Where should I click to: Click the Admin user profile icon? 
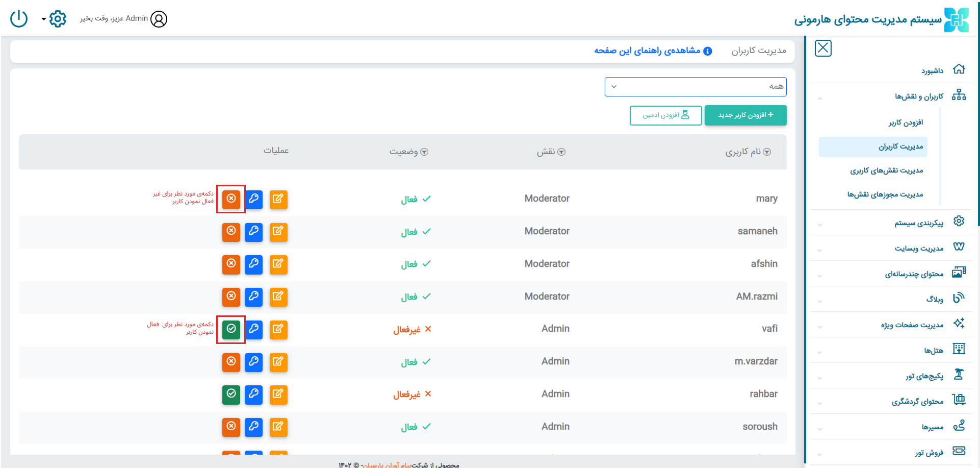click(159, 19)
